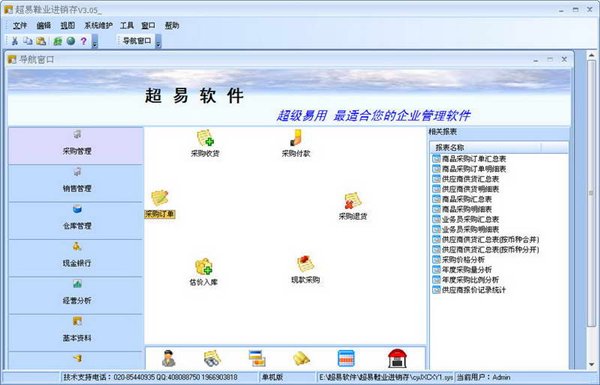Image resolution: width=600 pixels, height=385 pixels.
Task: Open the 采购付款 purchase payment icon
Action: (296, 144)
